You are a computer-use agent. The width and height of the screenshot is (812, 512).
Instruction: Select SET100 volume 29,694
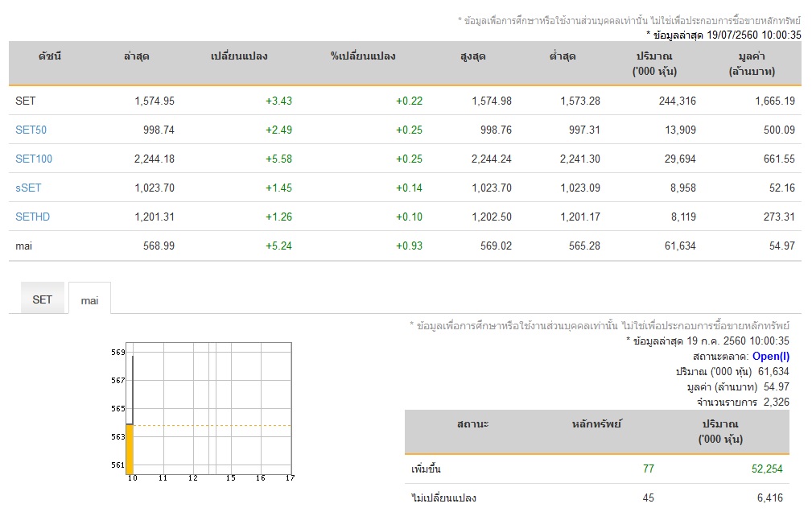[680, 159]
